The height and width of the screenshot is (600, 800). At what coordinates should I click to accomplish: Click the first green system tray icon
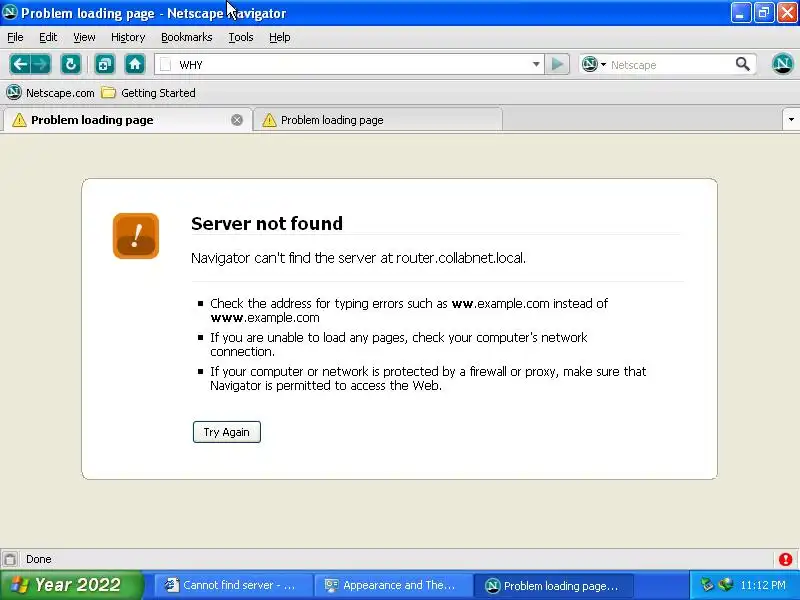pyautogui.click(x=707, y=585)
